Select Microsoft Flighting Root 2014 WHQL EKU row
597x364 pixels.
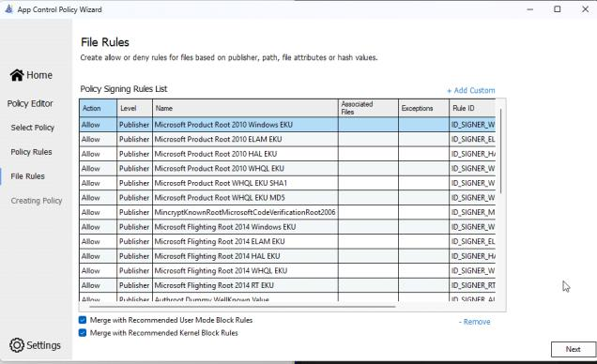tap(287, 270)
